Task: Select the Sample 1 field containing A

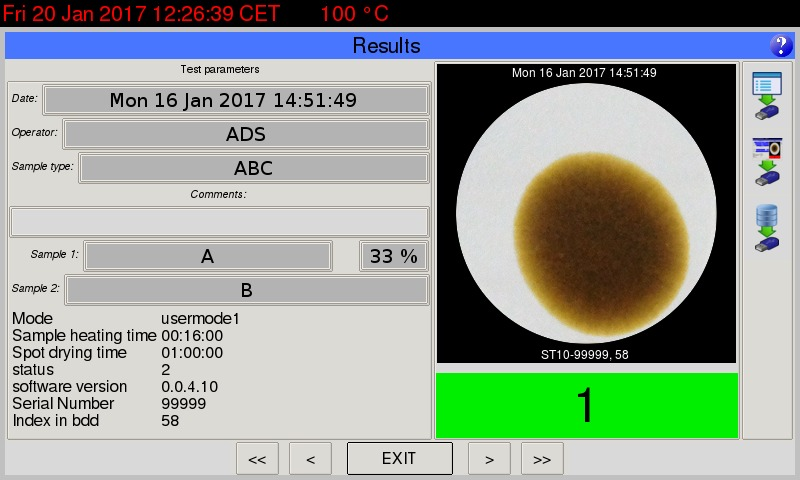Action: coord(208,256)
